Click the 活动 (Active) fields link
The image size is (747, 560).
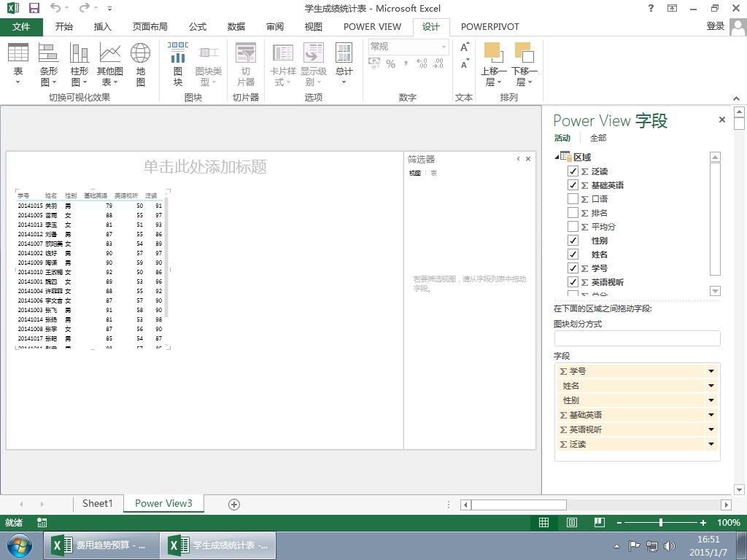(x=562, y=138)
